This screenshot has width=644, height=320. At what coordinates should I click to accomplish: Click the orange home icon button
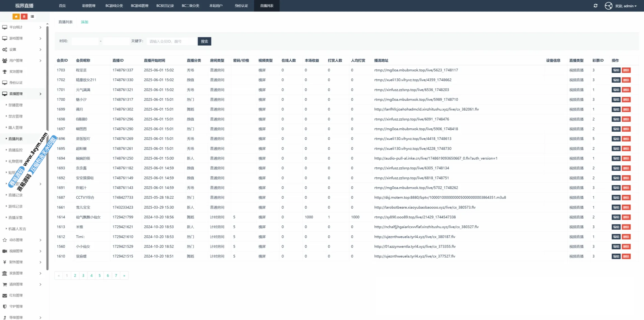point(16,17)
